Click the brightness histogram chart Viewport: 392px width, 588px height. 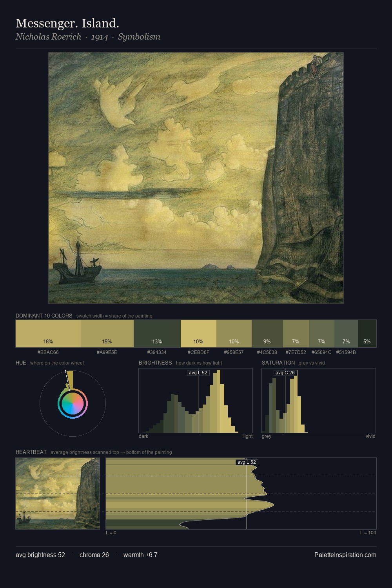pyautogui.click(x=196, y=401)
